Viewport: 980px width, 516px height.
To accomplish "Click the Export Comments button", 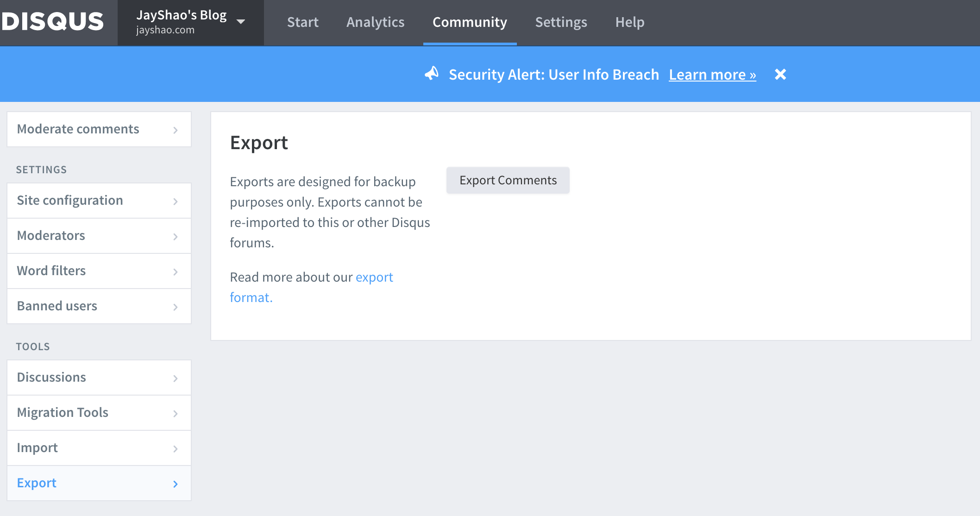I will coord(508,180).
